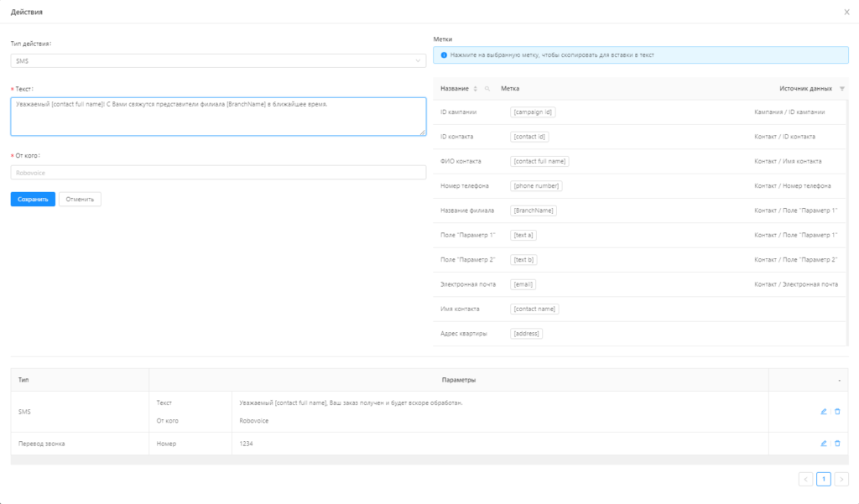Screen dimensions: 859x504
Task: Click the Robovoice sender value in the table
Action: point(253,421)
